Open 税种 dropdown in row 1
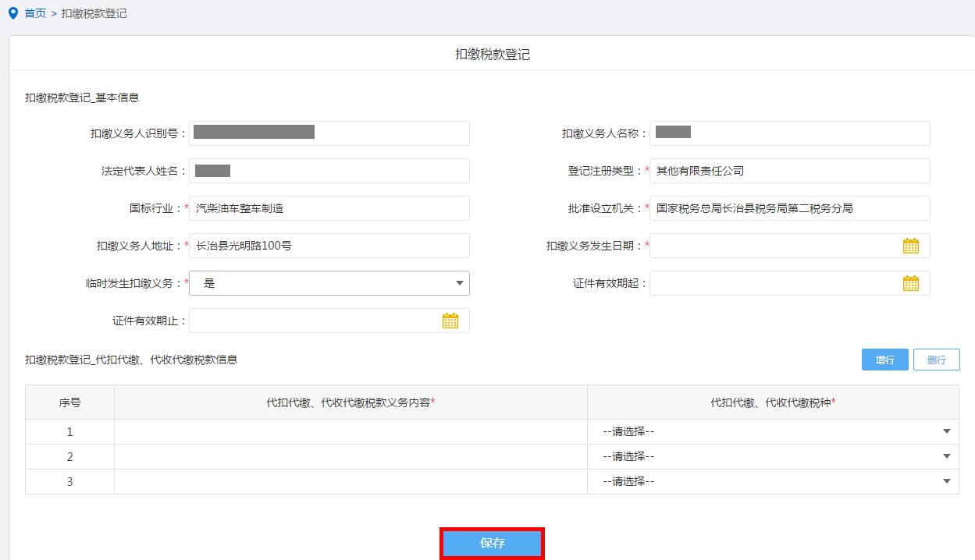The height and width of the screenshot is (560, 975). click(x=773, y=431)
